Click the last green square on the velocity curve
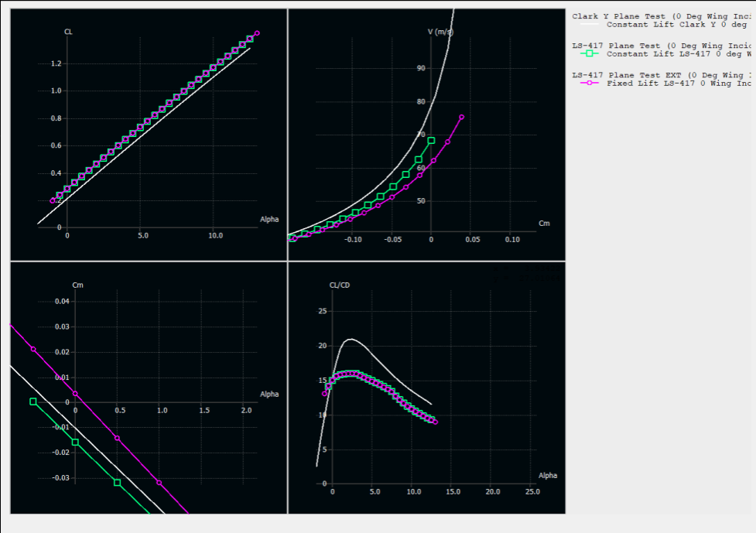The height and width of the screenshot is (533, 756). (x=431, y=141)
